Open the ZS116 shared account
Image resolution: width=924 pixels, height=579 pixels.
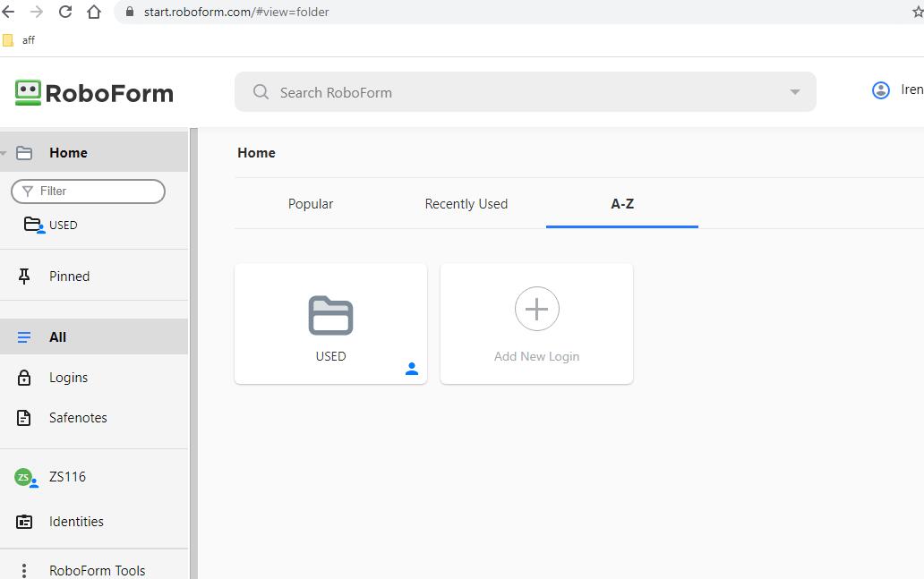tap(67, 477)
